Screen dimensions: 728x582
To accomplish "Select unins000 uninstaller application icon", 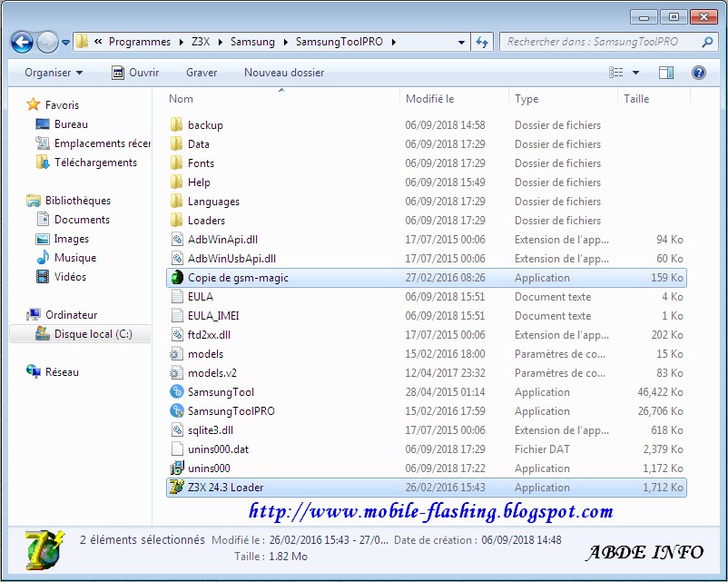I will [176, 468].
